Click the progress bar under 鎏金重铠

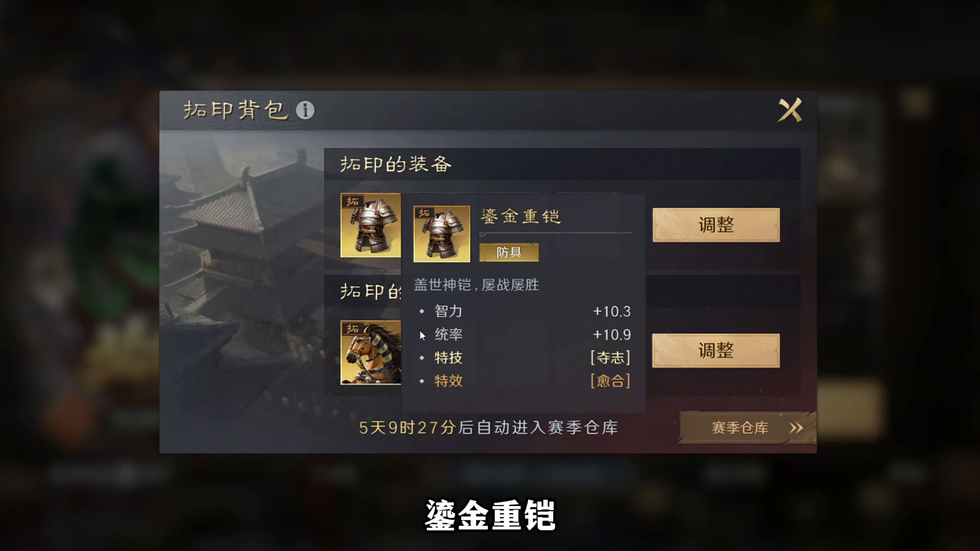click(555, 234)
